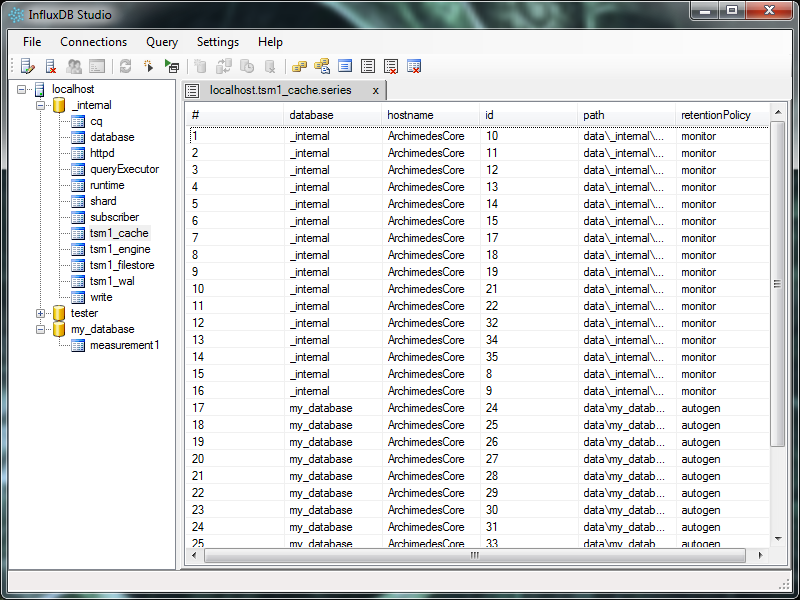Open the Help menu
Image resolution: width=800 pixels, height=600 pixels.
click(270, 42)
